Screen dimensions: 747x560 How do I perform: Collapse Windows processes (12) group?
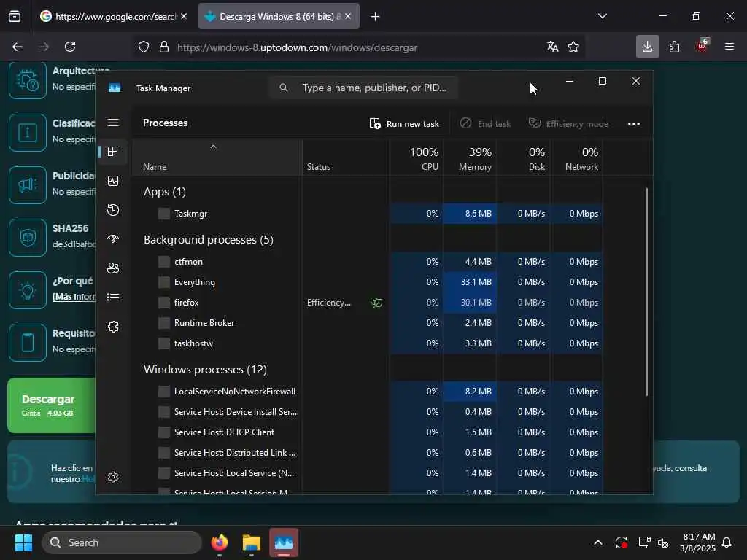[x=205, y=370]
